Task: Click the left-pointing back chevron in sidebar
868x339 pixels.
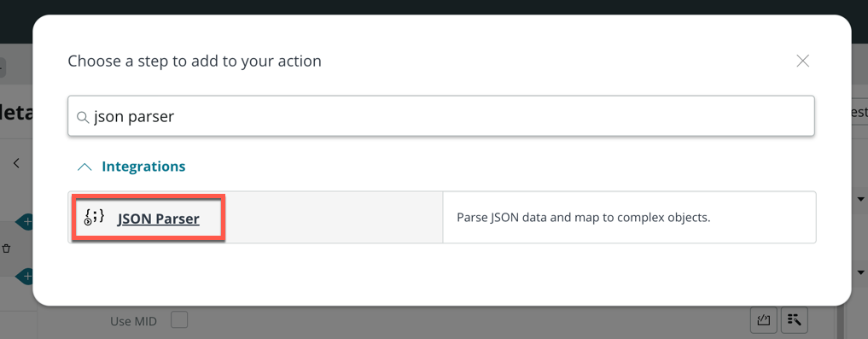Action: (16, 163)
